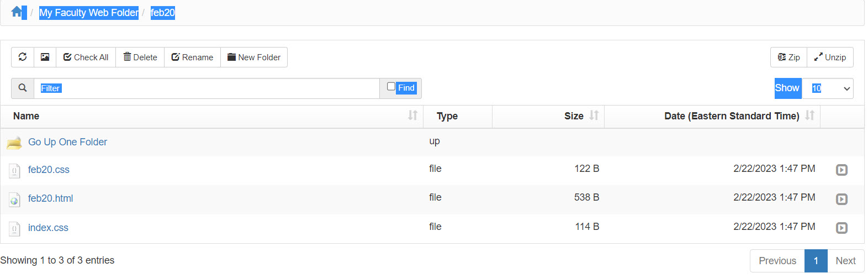Click the play arrow icon for feb20.css
Viewport: 868px width, 278px height.
point(841,170)
